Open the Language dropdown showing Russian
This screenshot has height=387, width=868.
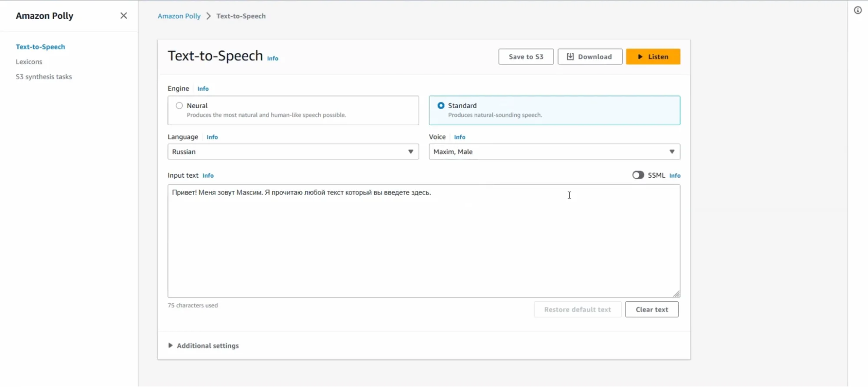(293, 152)
